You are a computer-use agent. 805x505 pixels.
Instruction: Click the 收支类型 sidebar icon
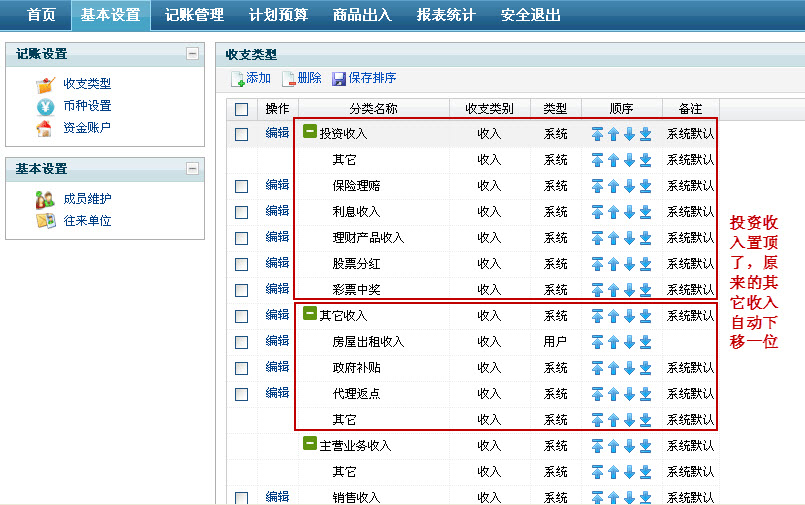[45, 85]
